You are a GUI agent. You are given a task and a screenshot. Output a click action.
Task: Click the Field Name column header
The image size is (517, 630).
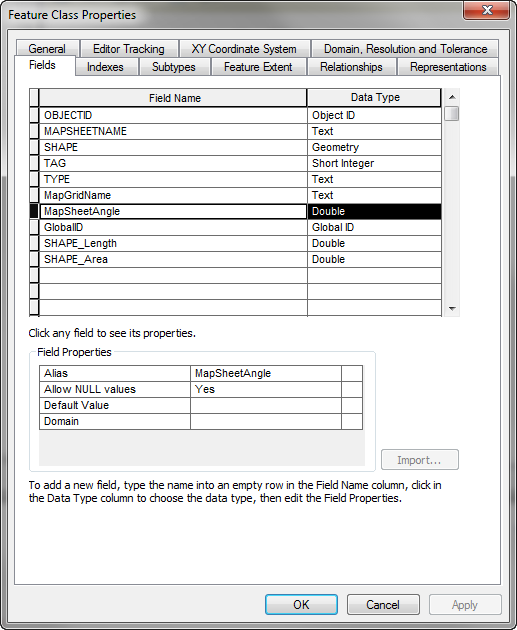(x=173, y=98)
